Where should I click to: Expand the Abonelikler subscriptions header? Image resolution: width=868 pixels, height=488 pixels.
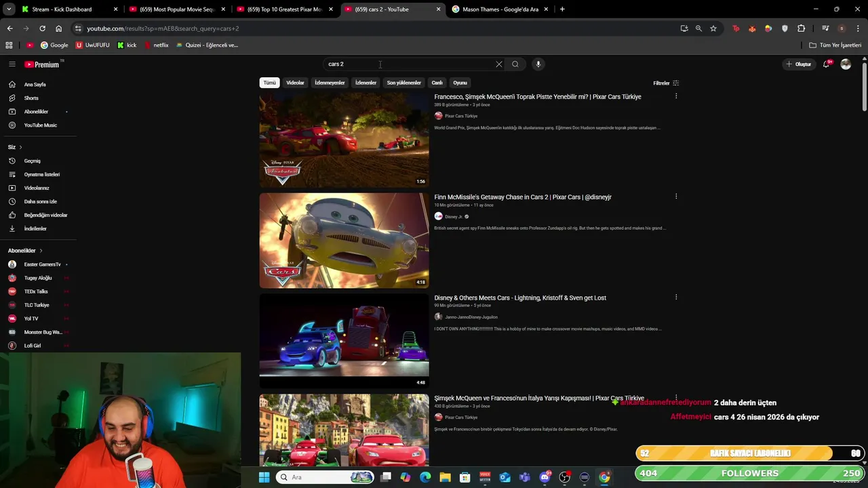[26, 251]
